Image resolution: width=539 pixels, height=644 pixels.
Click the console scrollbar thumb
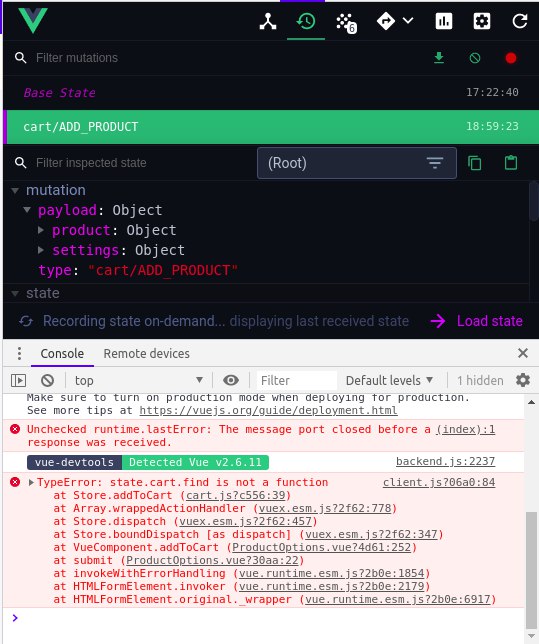[x=531, y=568]
